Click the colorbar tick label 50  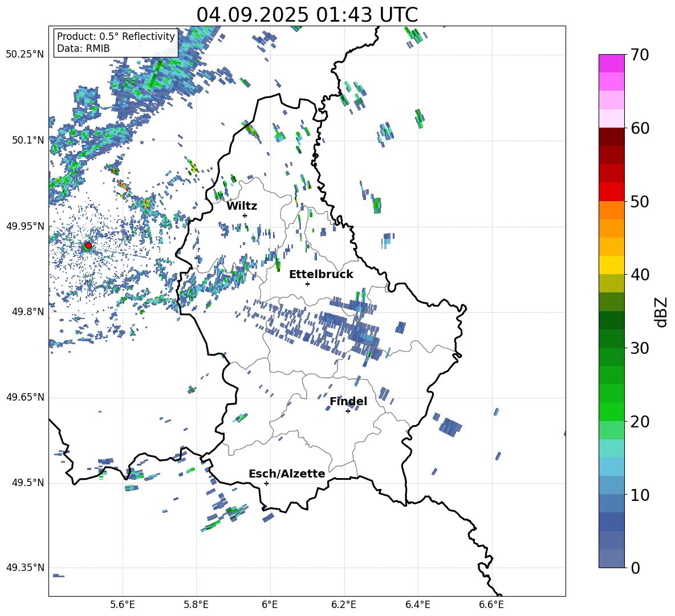(x=639, y=202)
